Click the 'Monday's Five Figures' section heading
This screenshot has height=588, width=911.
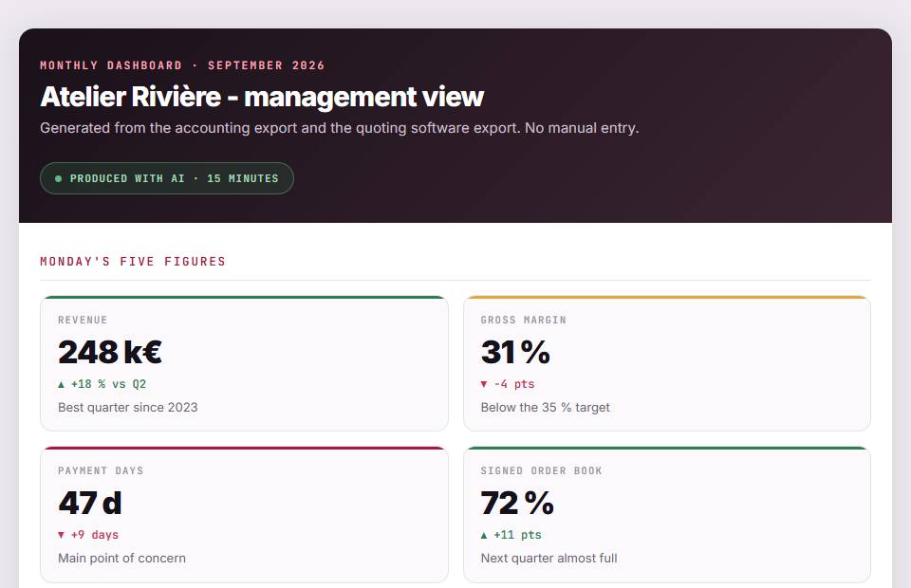point(133,262)
